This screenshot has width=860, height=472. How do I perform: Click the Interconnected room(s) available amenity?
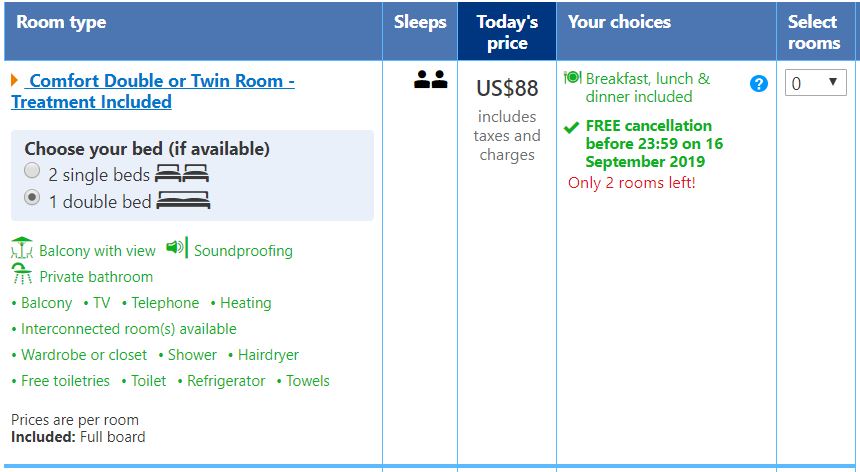[x=129, y=329]
